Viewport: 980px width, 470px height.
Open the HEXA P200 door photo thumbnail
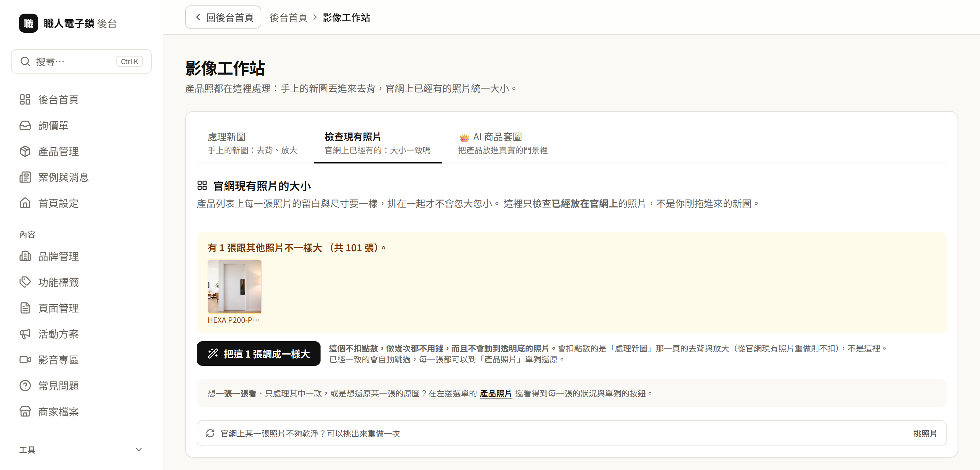[235, 286]
